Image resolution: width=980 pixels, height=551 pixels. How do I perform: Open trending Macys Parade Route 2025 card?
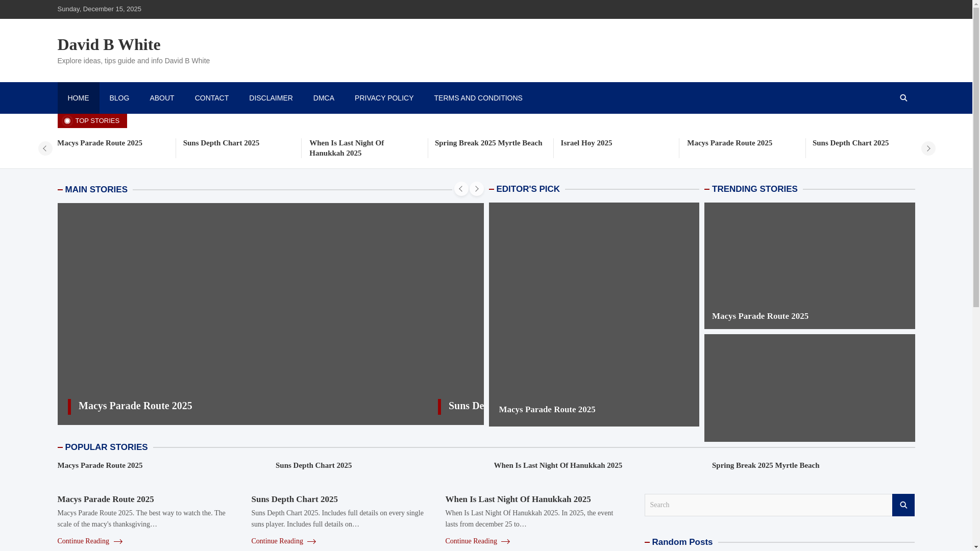[760, 316]
